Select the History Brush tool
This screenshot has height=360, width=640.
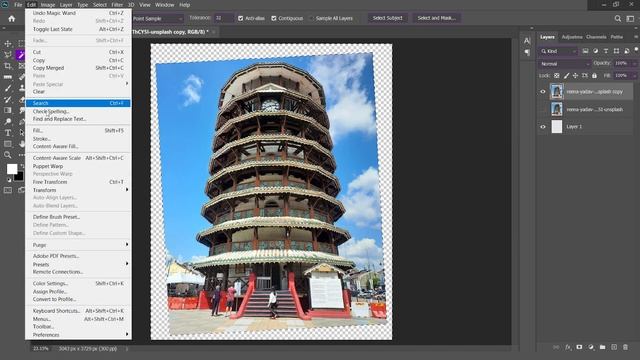point(8,99)
